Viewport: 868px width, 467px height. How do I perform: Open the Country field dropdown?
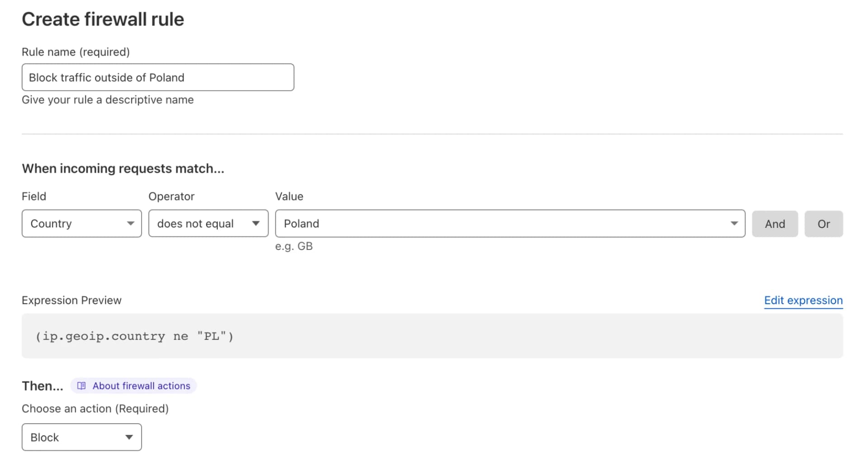(82, 223)
